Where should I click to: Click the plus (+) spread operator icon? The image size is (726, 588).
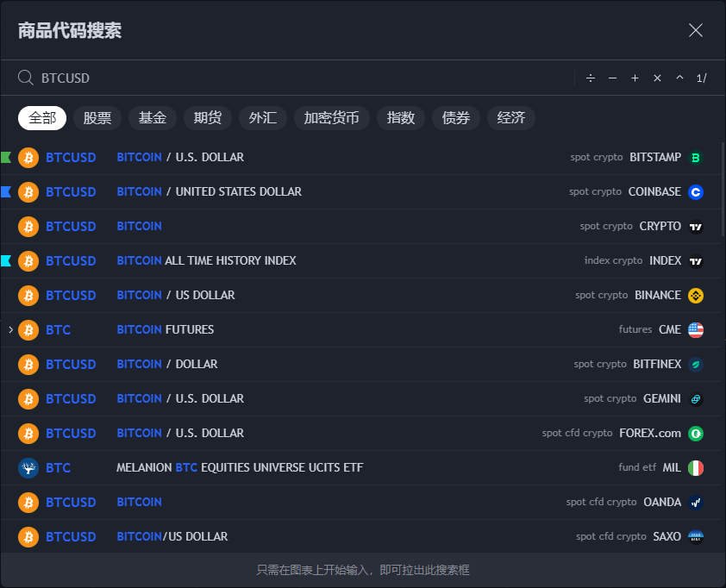pyautogui.click(x=635, y=78)
